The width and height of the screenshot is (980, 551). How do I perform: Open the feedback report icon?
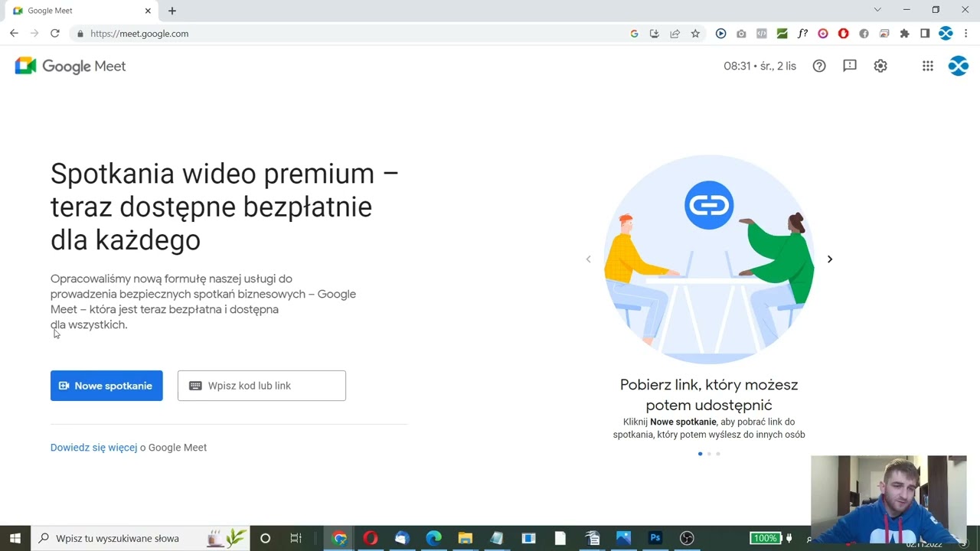(850, 66)
